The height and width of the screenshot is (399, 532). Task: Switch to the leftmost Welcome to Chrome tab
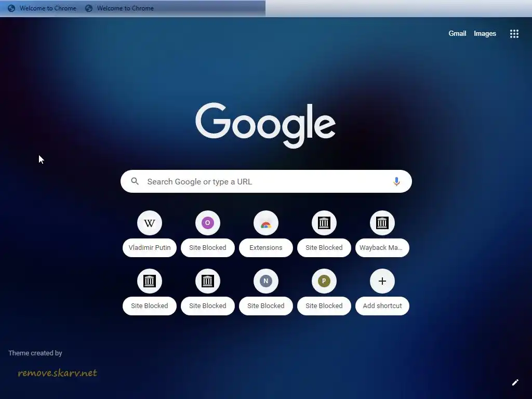point(42,8)
